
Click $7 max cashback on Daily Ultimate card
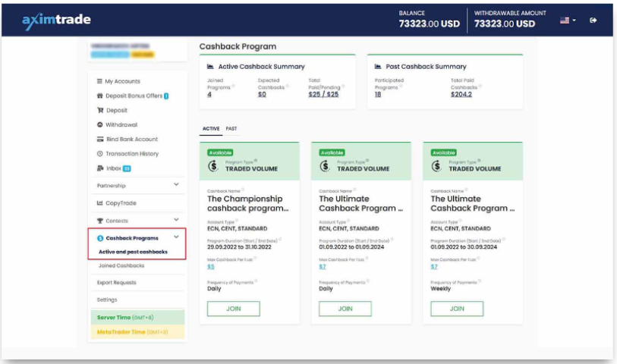tap(323, 267)
